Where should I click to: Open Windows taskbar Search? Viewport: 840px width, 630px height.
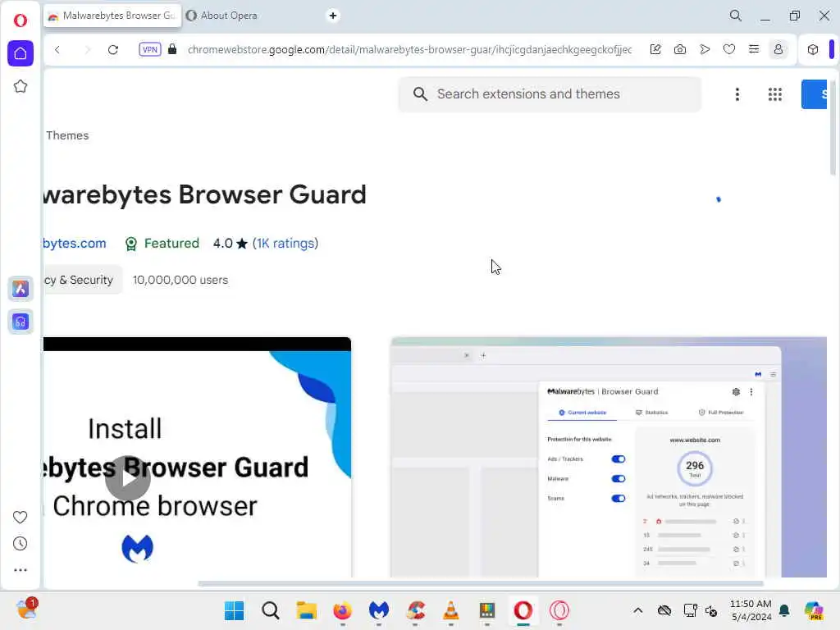click(271, 610)
